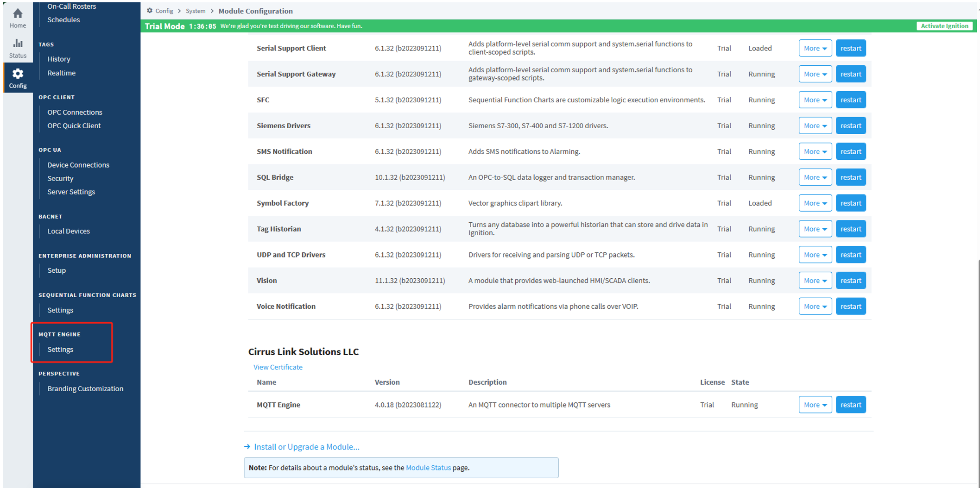Click the gear icon in breadcrumb
The image size is (980, 488).
pyautogui.click(x=150, y=11)
